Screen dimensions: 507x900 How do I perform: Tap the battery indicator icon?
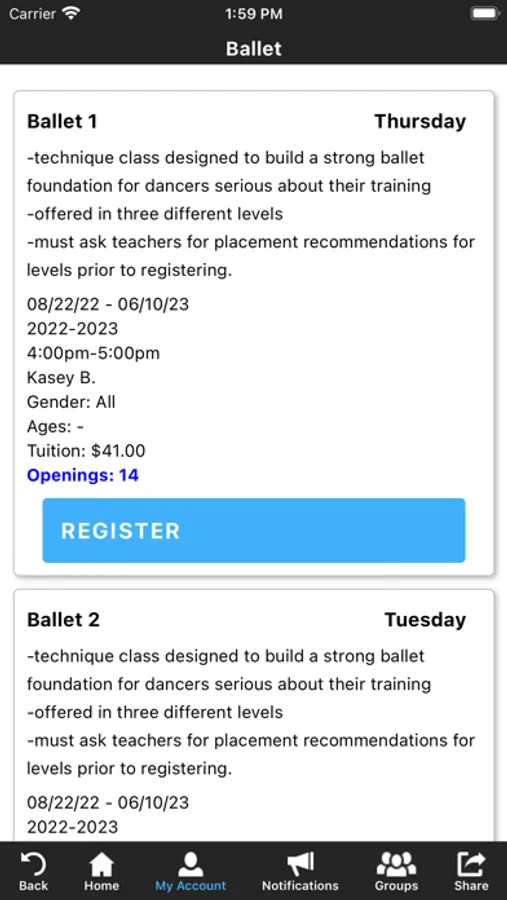pos(485,14)
